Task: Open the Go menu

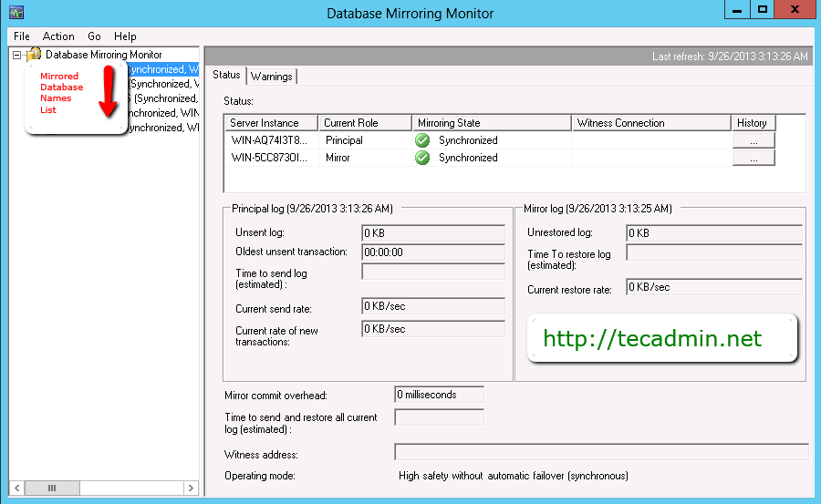Action: [x=94, y=36]
